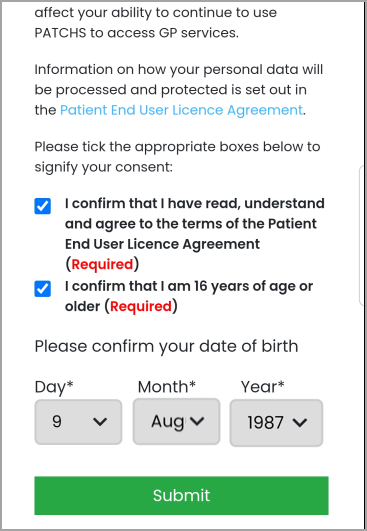This screenshot has height=531, width=367.
Task: Click the 'Please tick the appropriate boxes' paragraph
Action: point(177,157)
